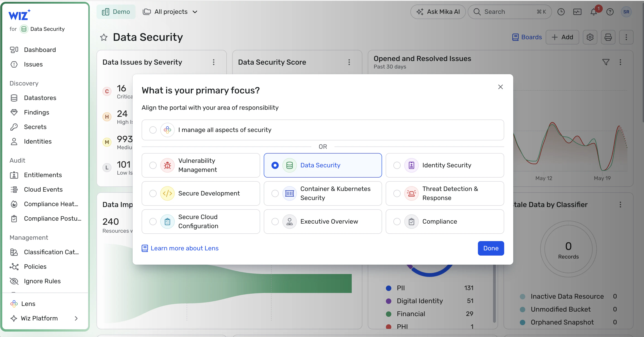Click the Compliance Posture sidebar icon
Screen dimensions: 644x337
pos(14,218)
